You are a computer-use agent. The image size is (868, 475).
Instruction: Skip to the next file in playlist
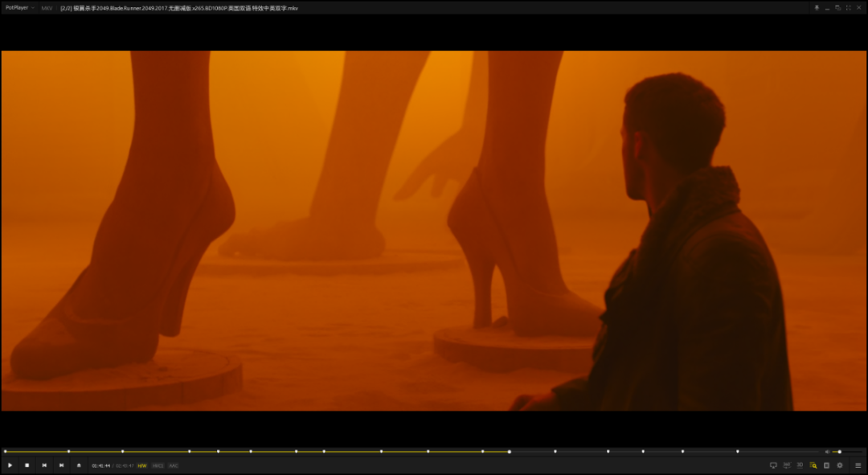click(61, 465)
